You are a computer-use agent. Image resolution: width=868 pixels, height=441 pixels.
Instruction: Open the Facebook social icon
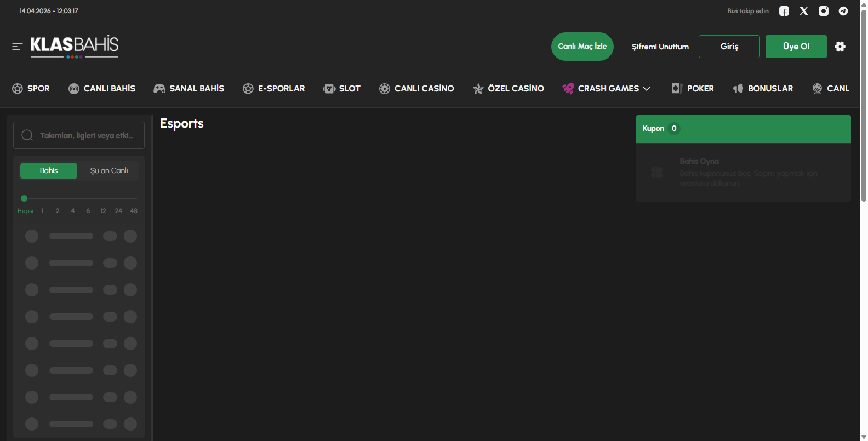point(784,11)
